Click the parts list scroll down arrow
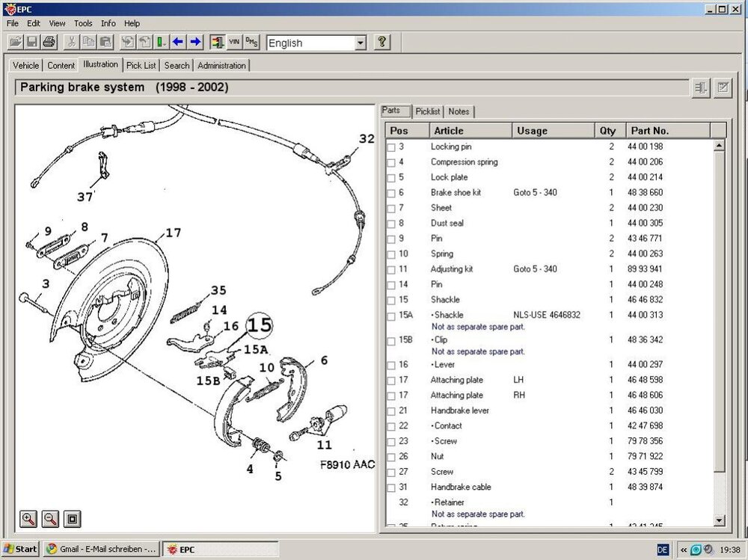748x560 pixels. 720,520
